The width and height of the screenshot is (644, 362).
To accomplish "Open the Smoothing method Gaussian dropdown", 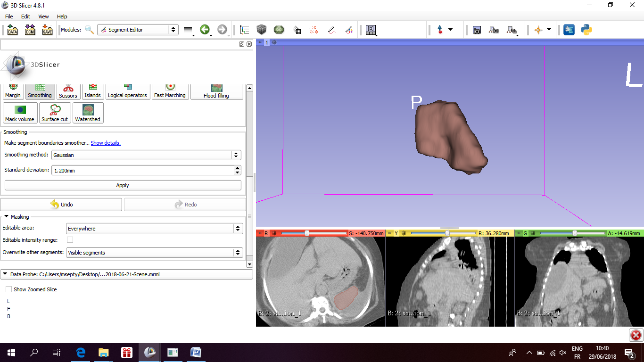I will 146,155.
